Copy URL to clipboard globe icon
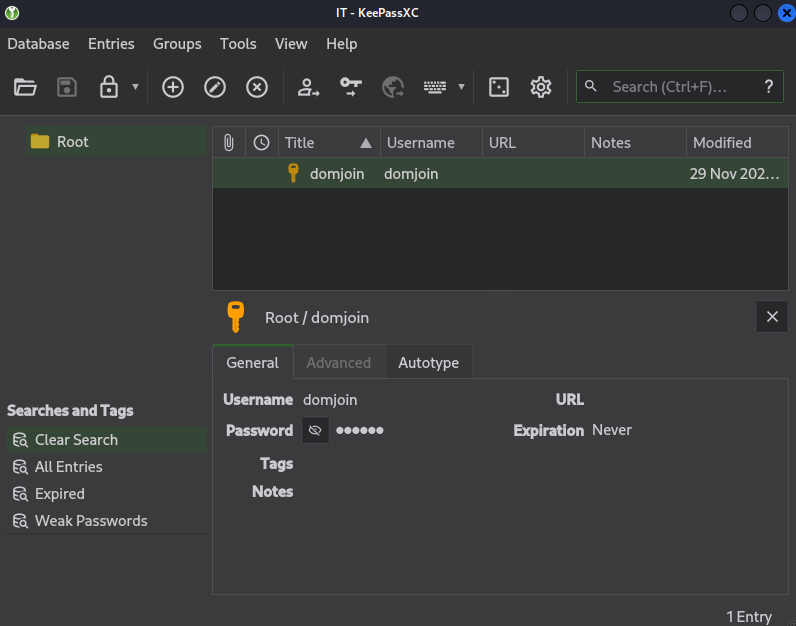 tap(393, 87)
